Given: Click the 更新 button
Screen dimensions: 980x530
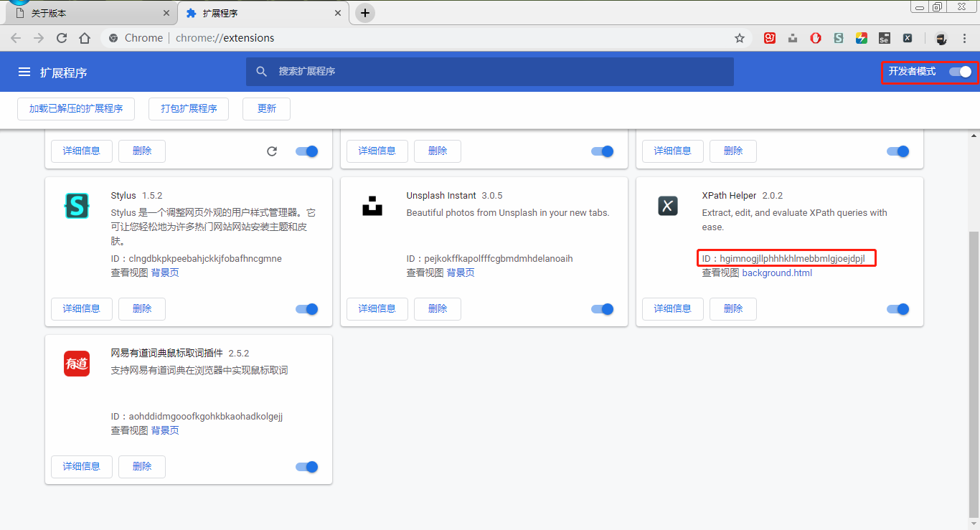Looking at the screenshot, I should click(266, 108).
